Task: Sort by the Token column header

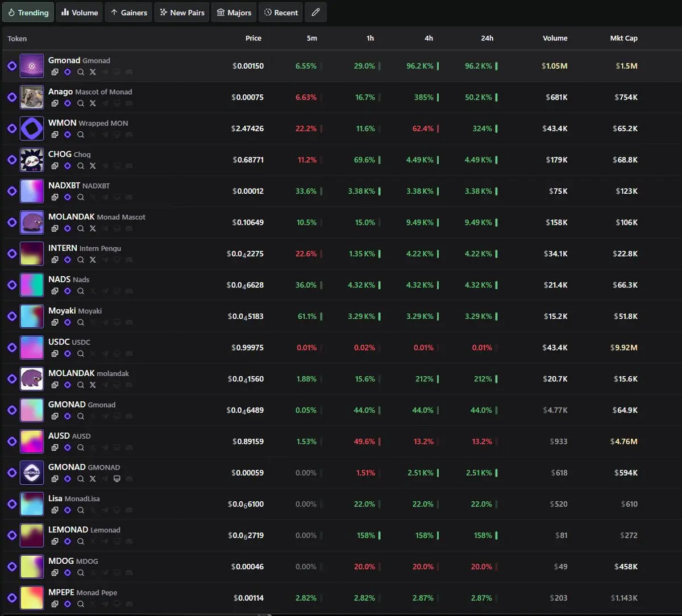Action: (17, 39)
